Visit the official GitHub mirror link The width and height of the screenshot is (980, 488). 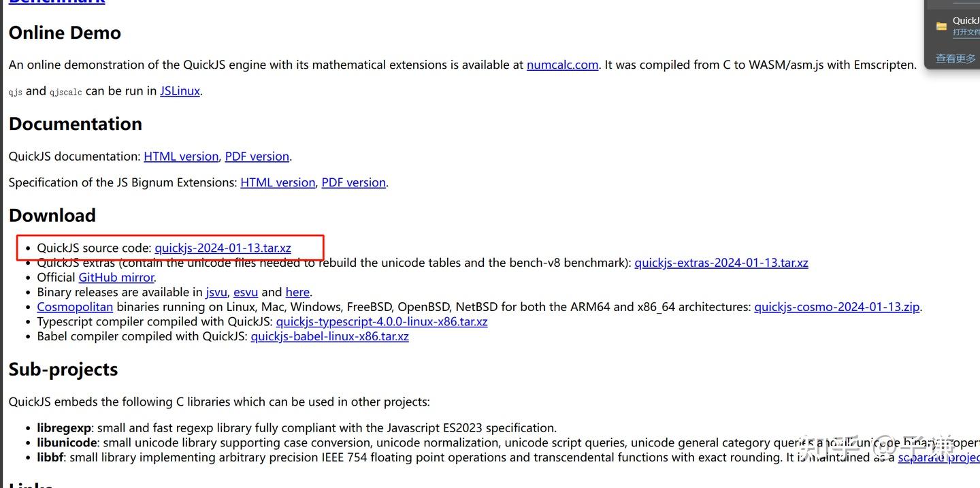[116, 277]
